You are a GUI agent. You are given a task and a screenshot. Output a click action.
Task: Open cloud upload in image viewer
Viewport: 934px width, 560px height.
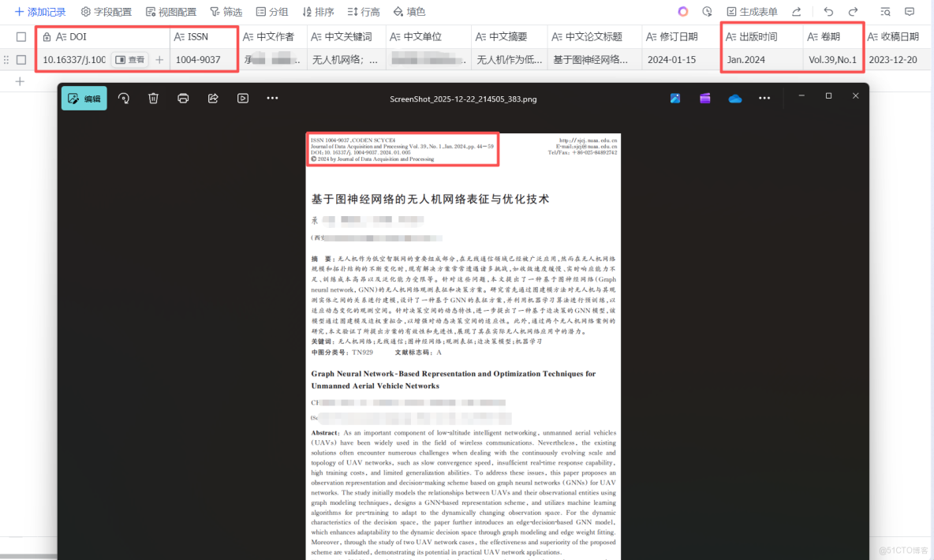pyautogui.click(x=734, y=98)
